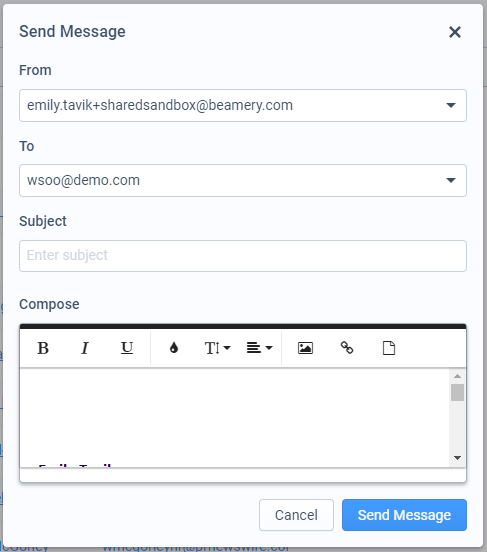Toggle Underline formatting in compose toolbar
Viewport: 487px width, 552px height.
[x=127, y=348]
